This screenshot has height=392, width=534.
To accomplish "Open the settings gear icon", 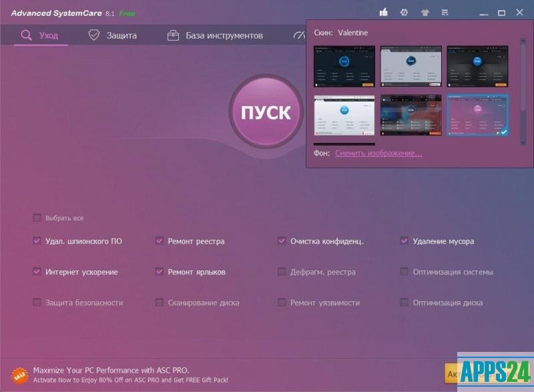I will click(x=404, y=13).
